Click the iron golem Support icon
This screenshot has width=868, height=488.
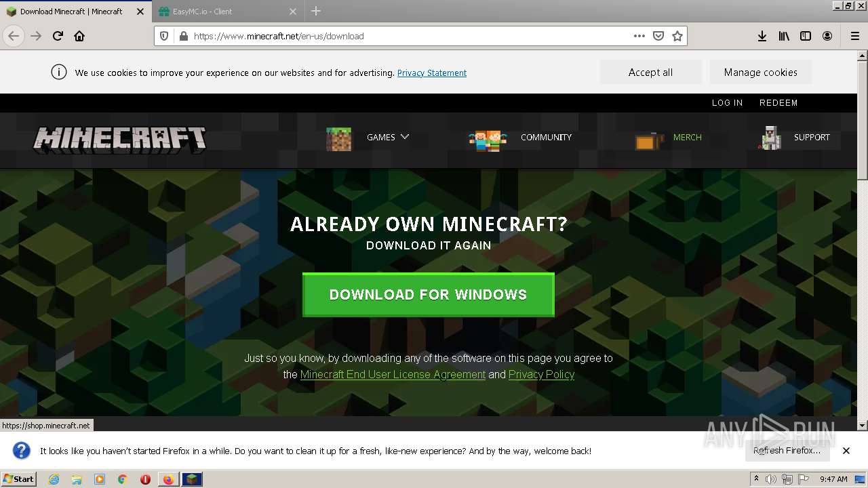pos(770,138)
